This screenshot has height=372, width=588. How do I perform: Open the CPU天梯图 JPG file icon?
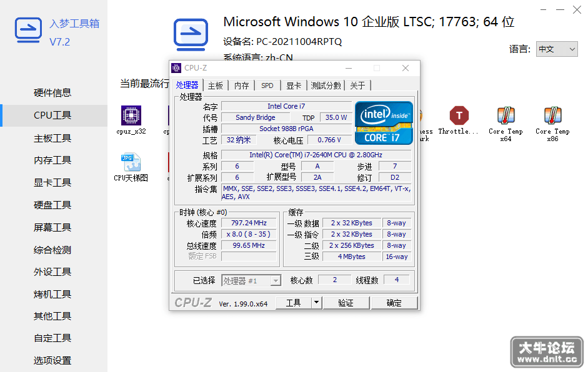pyautogui.click(x=131, y=162)
